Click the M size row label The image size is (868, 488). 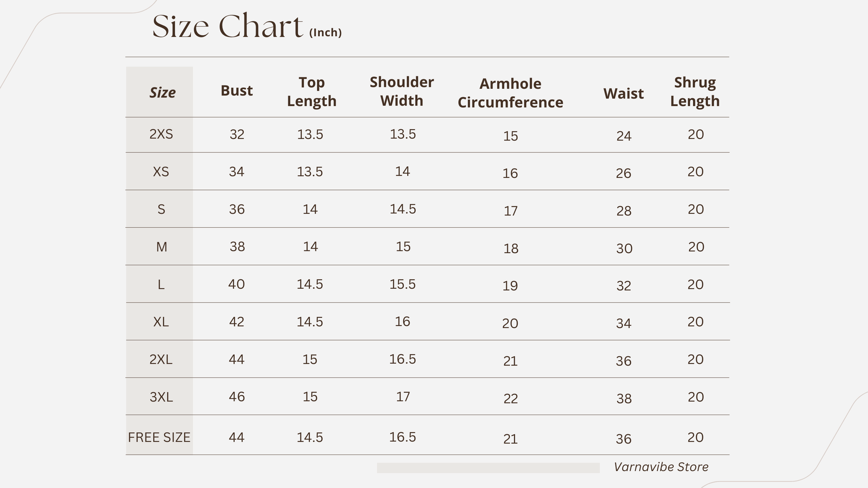click(x=161, y=247)
